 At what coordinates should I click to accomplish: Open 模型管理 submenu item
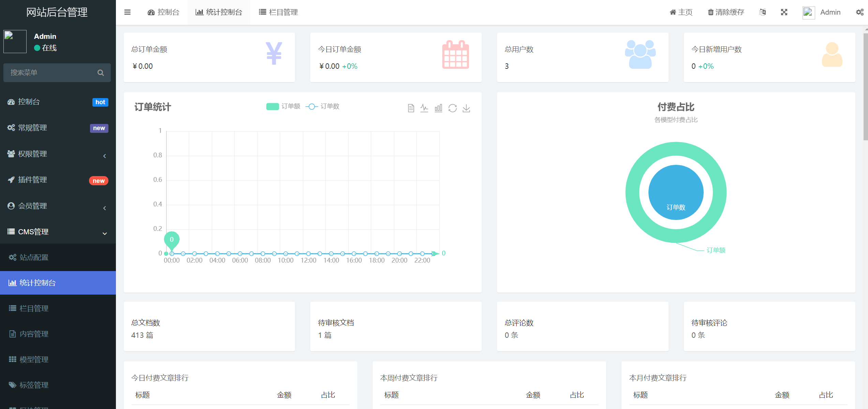(x=58, y=360)
